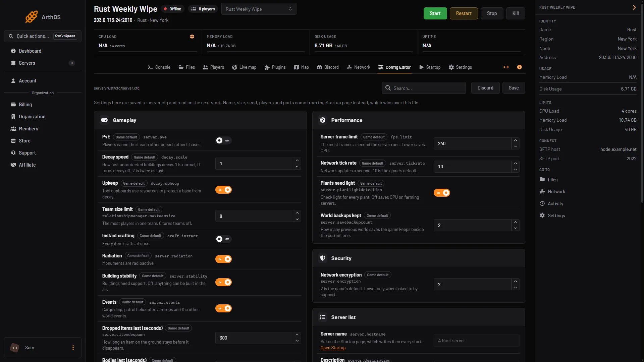The width and height of the screenshot is (644, 362).
Task: Open Billing in sidebar
Action: tap(43, 105)
